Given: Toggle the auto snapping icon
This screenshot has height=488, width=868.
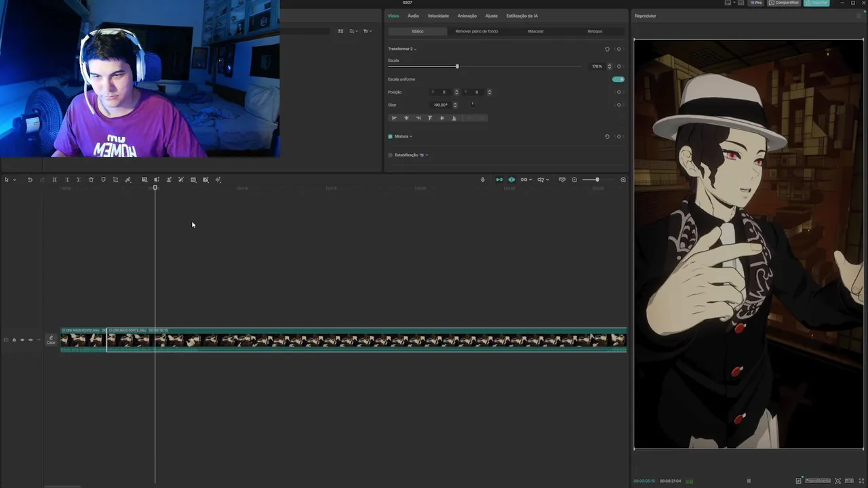Looking at the screenshot, I should (511, 180).
